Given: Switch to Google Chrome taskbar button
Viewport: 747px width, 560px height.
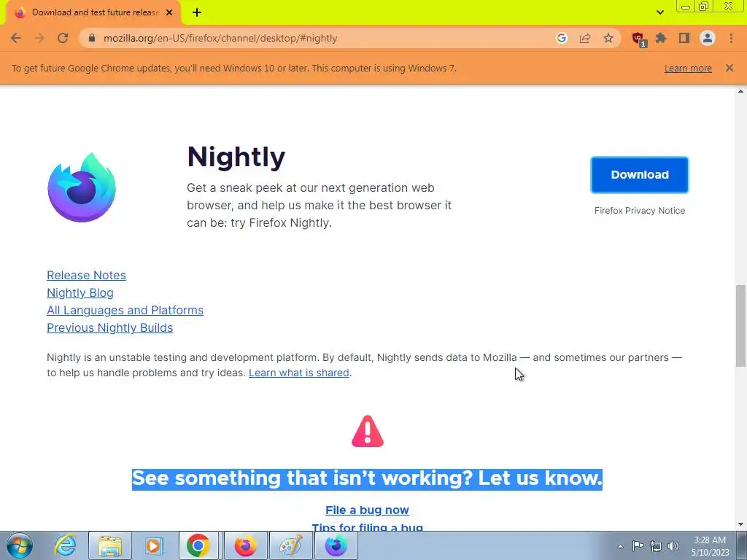Looking at the screenshot, I should [x=198, y=545].
